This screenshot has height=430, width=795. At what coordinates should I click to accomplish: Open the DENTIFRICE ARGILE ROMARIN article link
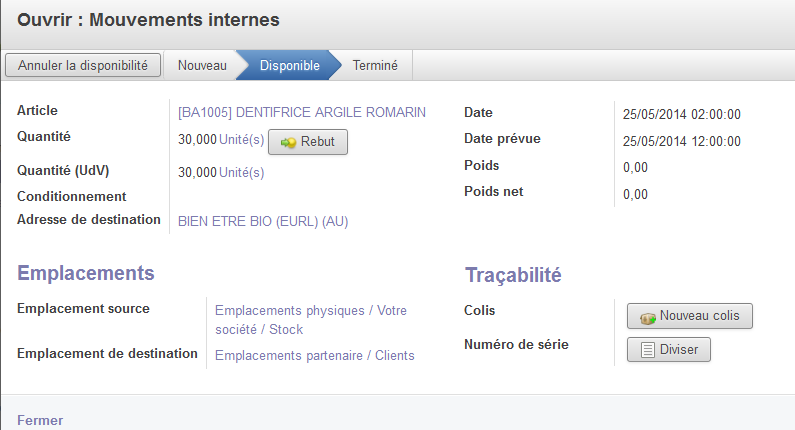302,112
